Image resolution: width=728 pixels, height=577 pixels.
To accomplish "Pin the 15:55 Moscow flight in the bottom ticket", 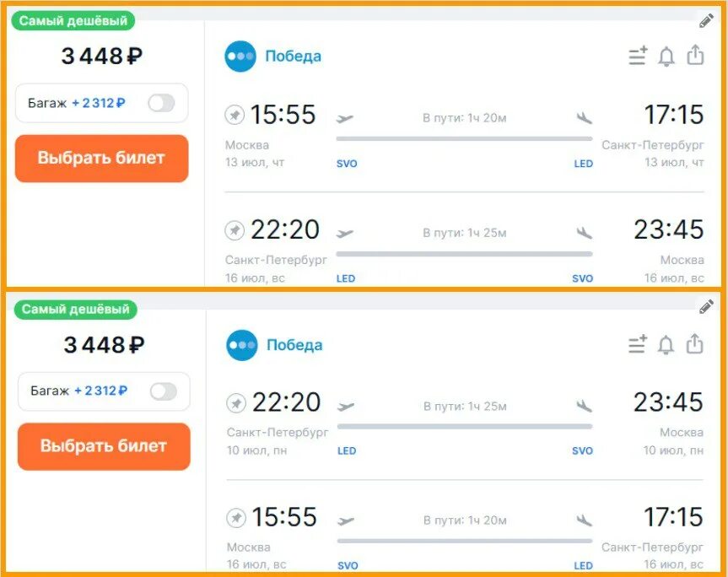I will point(236,517).
